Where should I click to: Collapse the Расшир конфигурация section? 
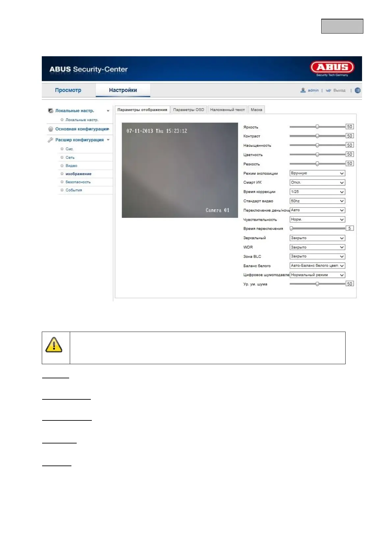(108, 140)
